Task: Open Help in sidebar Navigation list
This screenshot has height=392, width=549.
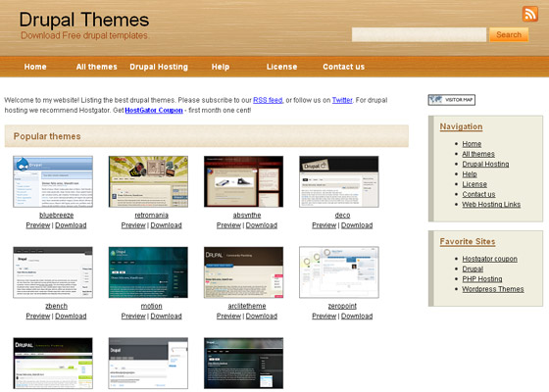Action: 470,174
